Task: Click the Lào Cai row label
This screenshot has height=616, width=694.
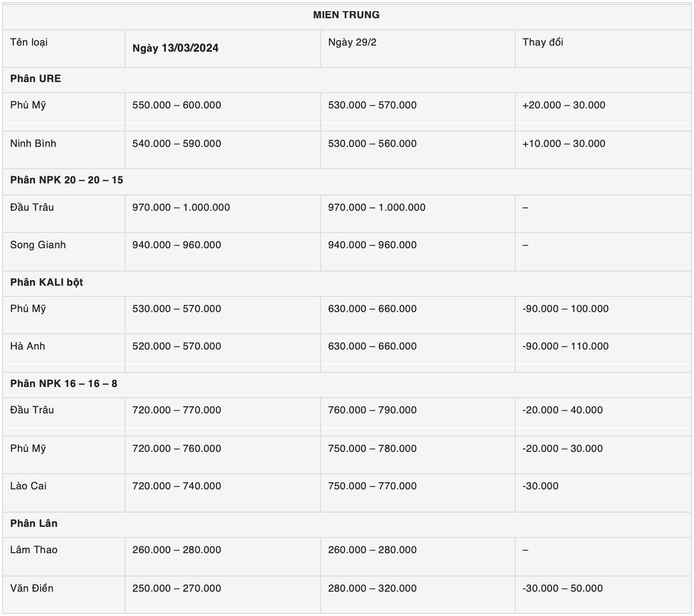Action: [x=28, y=486]
